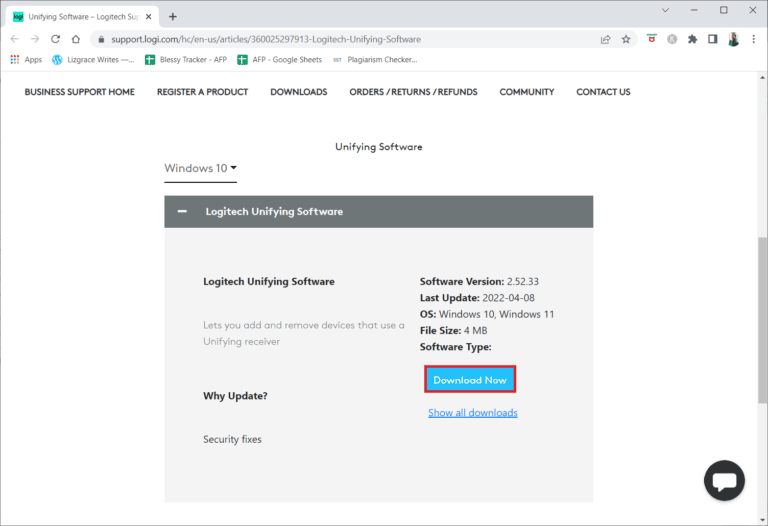Open the Downloads menu item

point(298,92)
